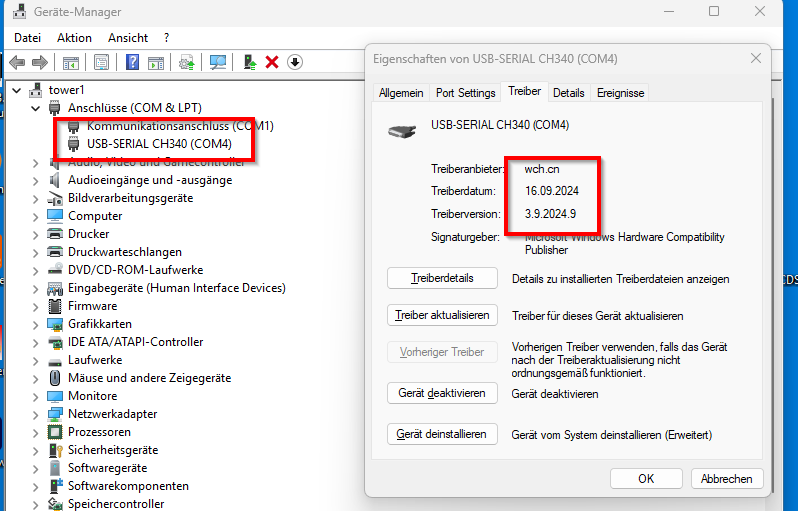Click the red X uninstall device icon
This screenshot has height=511, width=798.
coord(272,62)
